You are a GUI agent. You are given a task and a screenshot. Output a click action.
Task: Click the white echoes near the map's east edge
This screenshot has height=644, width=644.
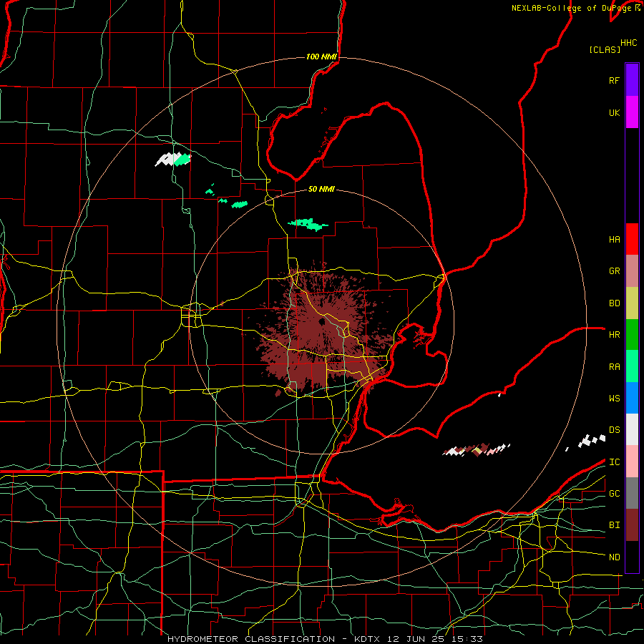592,441
